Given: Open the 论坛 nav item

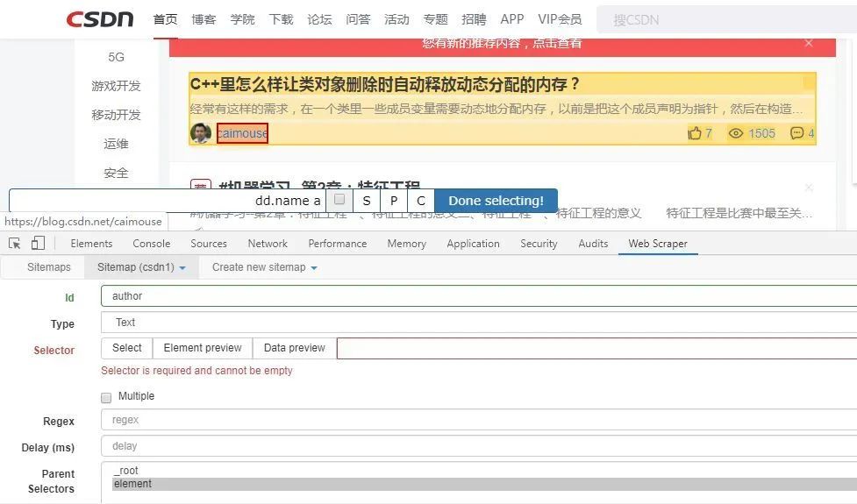Looking at the screenshot, I should click(x=320, y=19).
